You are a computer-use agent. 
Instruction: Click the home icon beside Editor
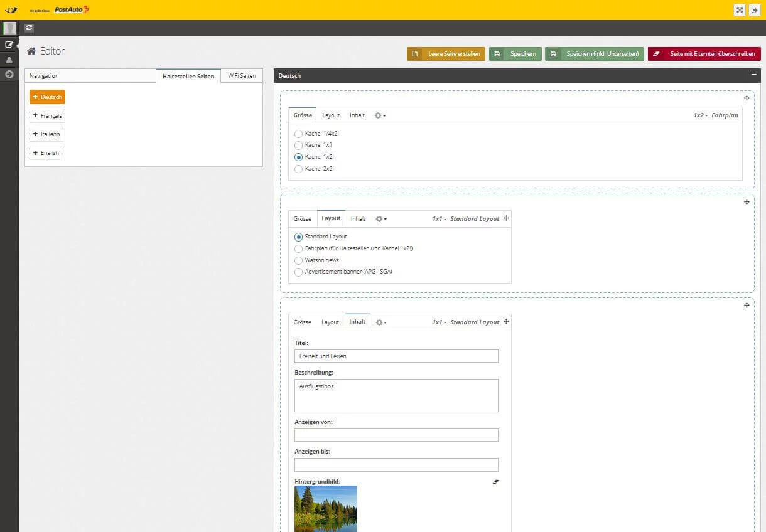[31, 51]
